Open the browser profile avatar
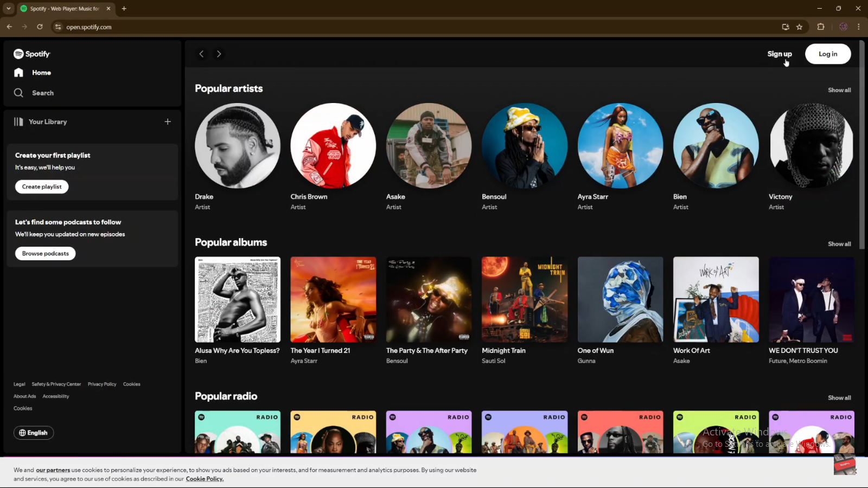 843,27
